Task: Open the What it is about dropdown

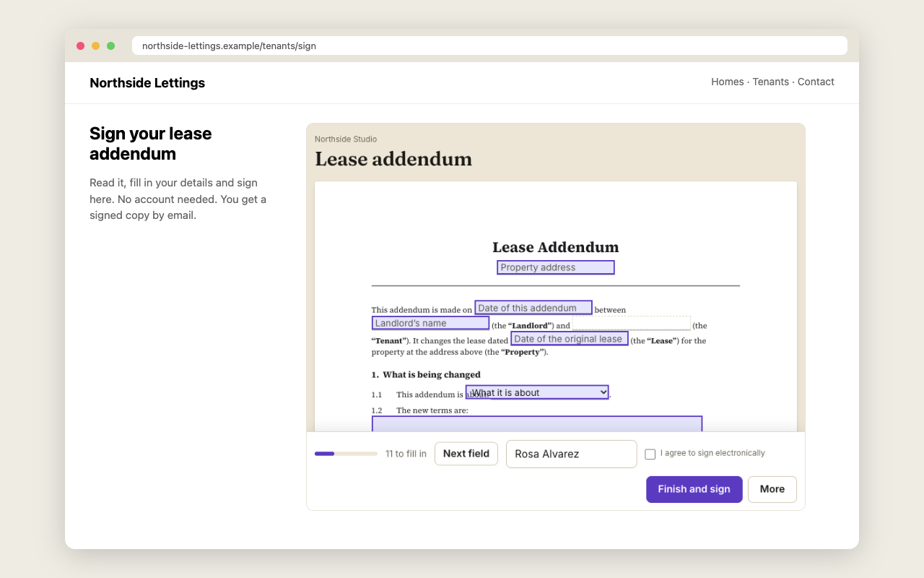Action: (537, 392)
